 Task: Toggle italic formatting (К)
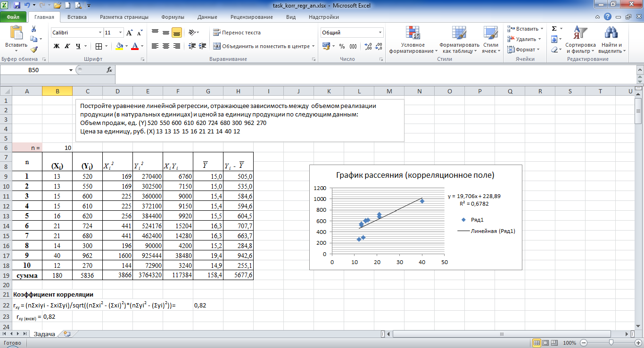tap(67, 46)
